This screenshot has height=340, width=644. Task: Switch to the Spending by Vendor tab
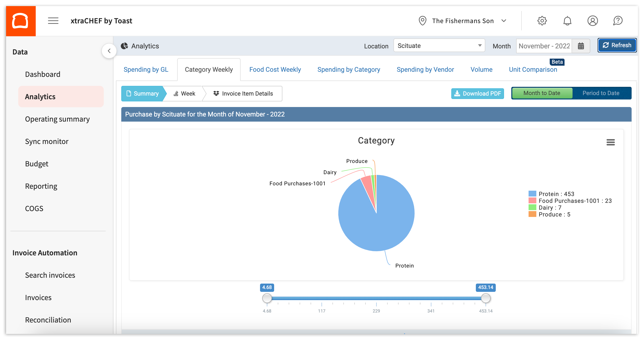[425, 69]
